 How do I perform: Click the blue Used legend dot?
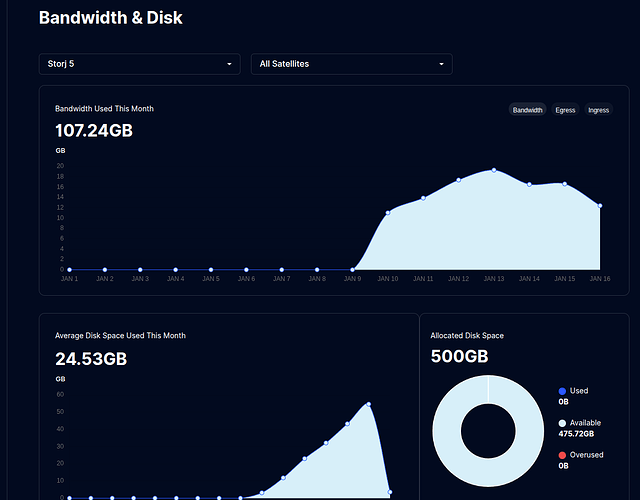tap(562, 391)
